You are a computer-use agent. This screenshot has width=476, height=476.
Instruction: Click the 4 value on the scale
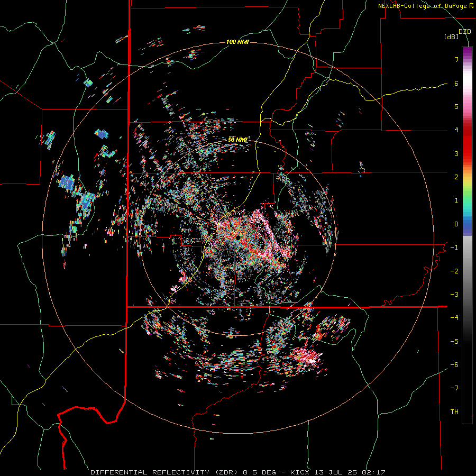click(456, 130)
